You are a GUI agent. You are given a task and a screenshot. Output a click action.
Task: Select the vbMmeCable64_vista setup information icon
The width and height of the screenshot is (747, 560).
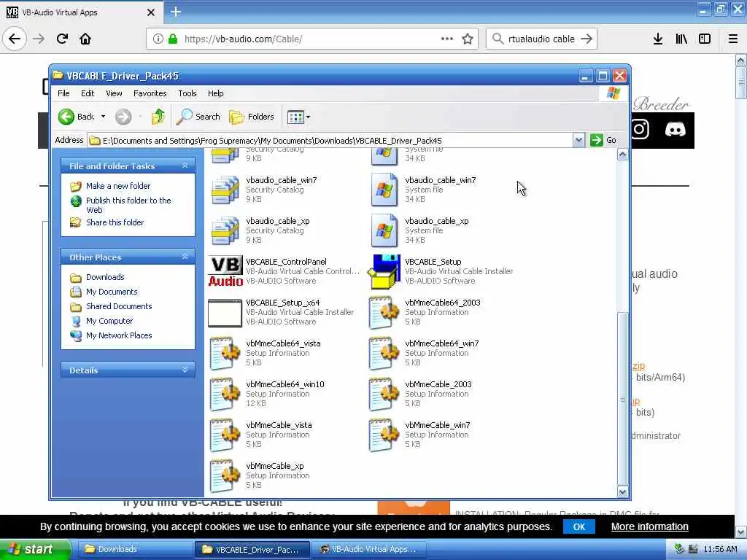coord(225,354)
